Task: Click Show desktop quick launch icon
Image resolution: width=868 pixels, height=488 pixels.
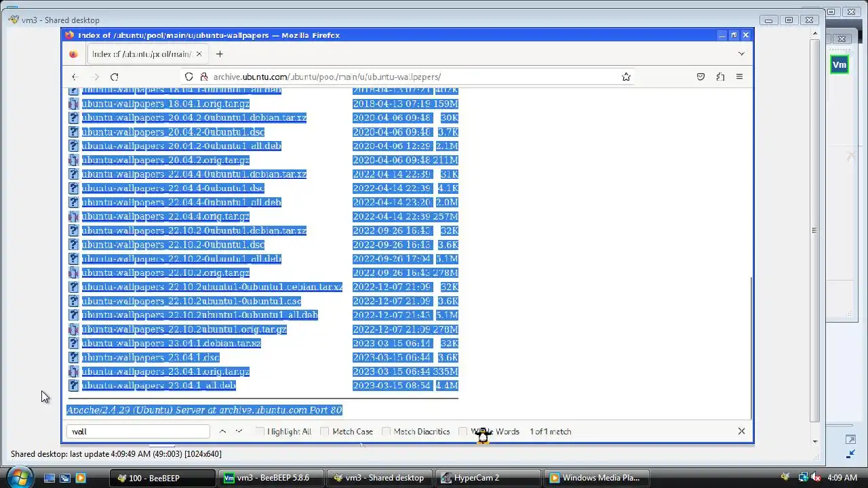Action: (x=50, y=478)
